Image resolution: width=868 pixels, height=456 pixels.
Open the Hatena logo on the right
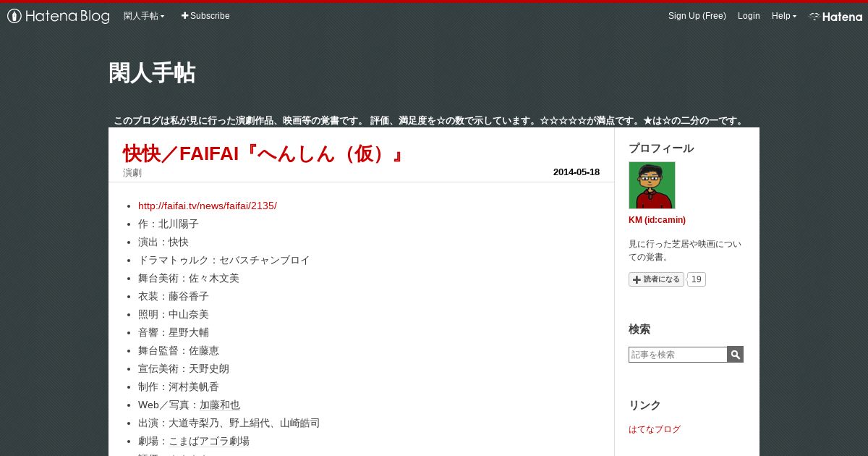(x=835, y=16)
